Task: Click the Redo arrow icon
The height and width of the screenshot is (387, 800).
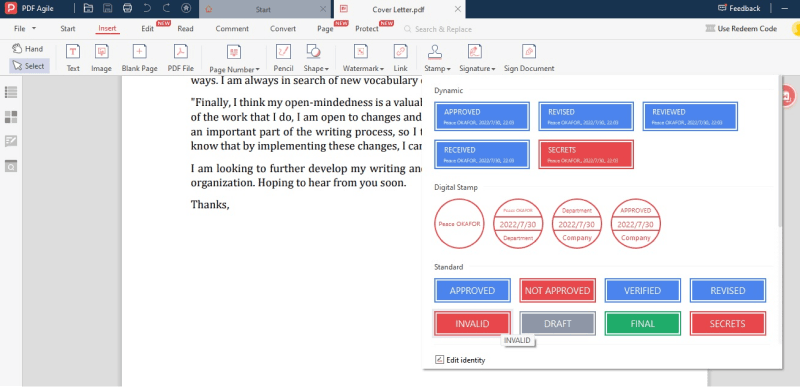Action: click(166, 8)
